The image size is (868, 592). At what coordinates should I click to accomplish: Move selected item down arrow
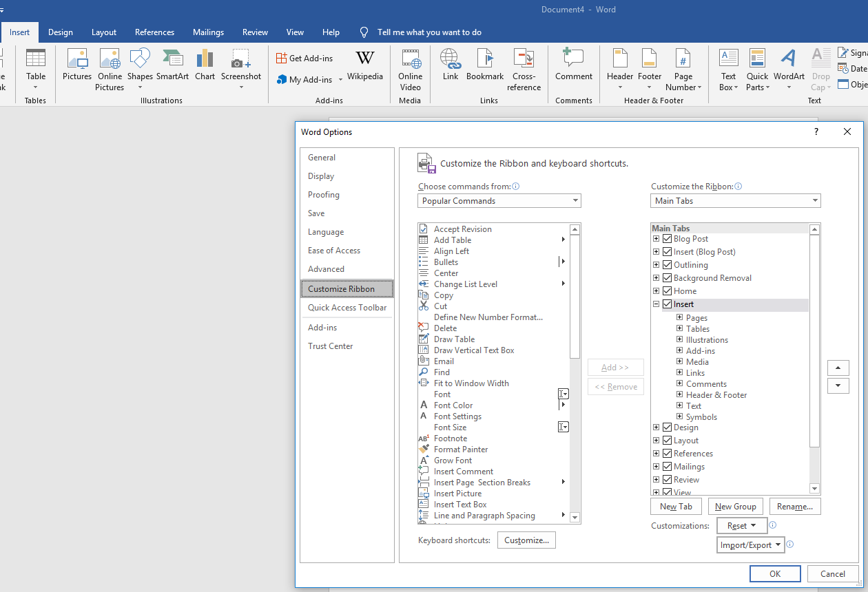[x=838, y=385]
